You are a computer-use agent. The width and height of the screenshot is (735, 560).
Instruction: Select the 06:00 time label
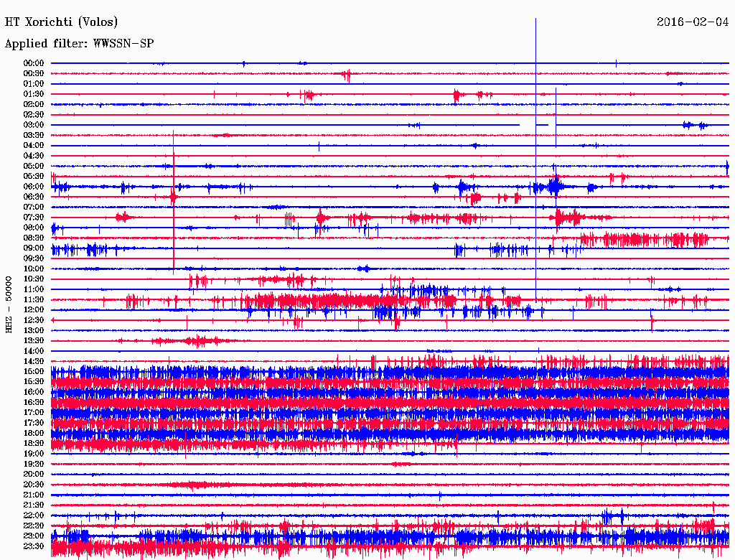[34, 186]
